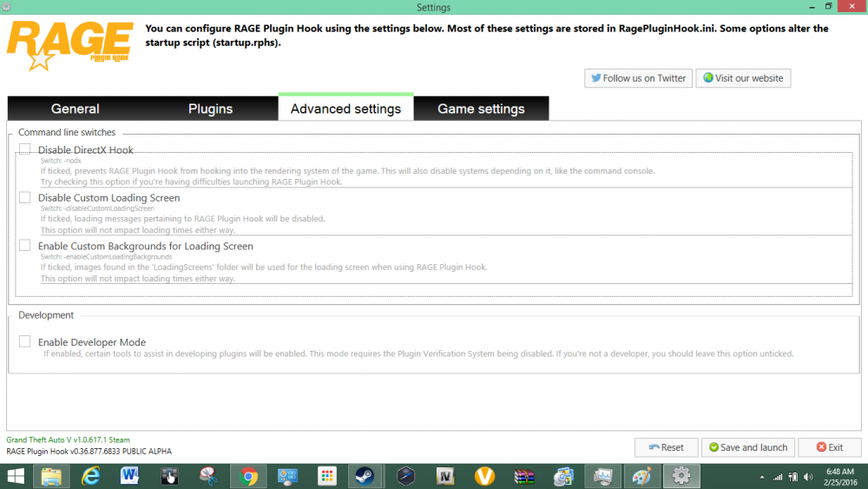Click the Reset button
Screen dimensions: 868x489
click(666, 447)
